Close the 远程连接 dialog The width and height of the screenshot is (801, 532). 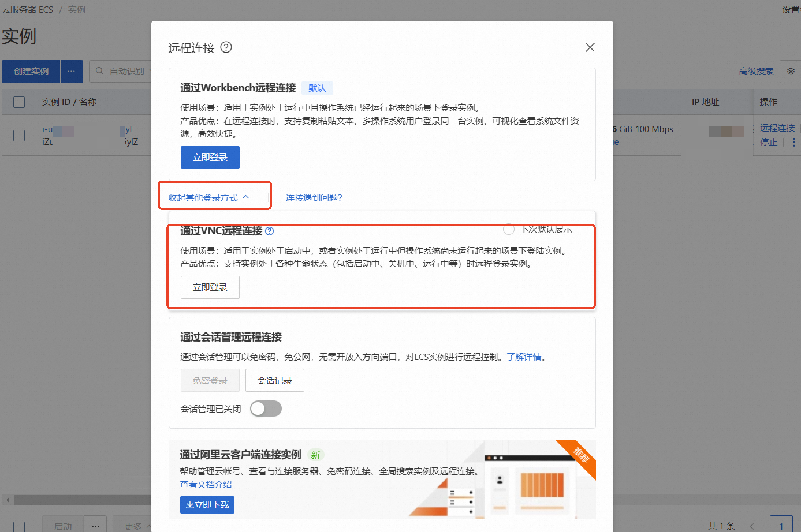click(x=590, y=47)
